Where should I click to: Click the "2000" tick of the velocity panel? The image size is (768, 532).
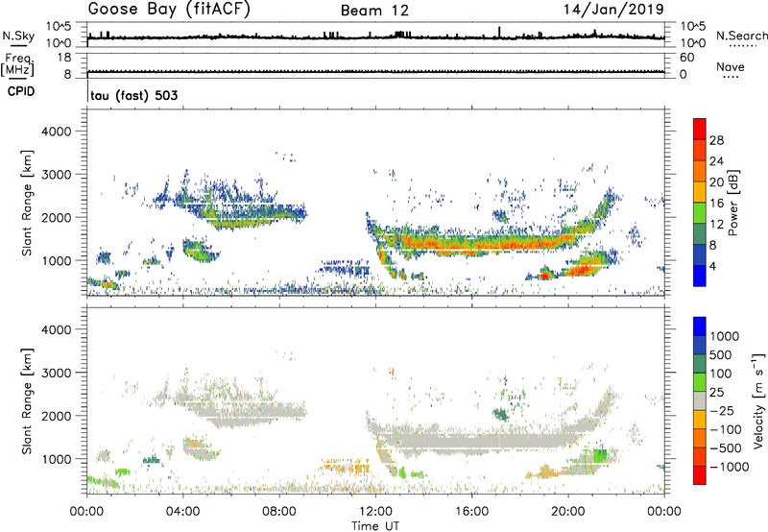click(x=57, y=416)
